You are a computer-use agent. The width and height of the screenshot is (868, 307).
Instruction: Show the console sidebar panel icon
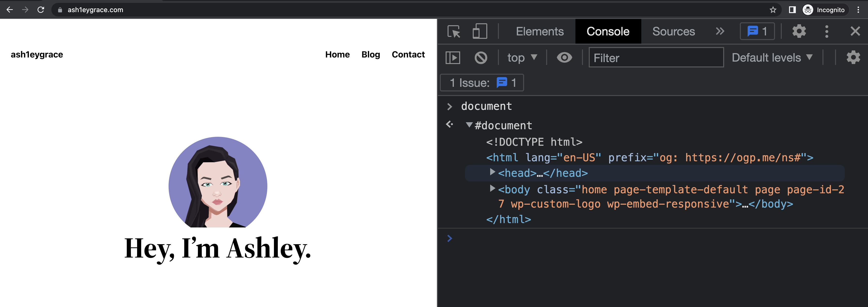pyautogui.click(x=453, y=58)
